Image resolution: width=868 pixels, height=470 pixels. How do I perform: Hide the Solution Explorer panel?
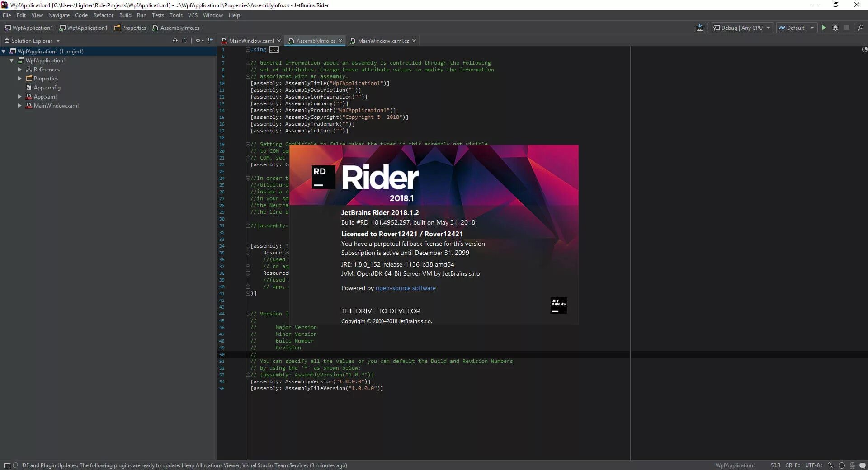(x=210, y=41)
